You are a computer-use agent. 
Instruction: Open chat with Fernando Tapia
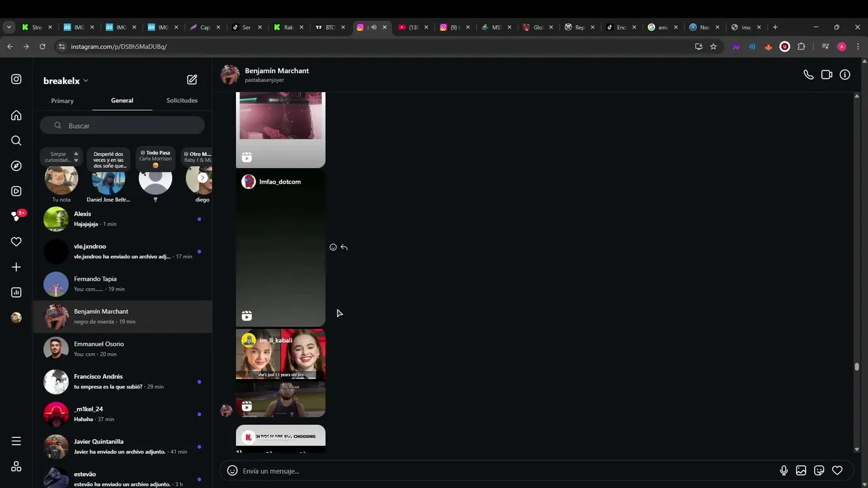tap(122, 284)
